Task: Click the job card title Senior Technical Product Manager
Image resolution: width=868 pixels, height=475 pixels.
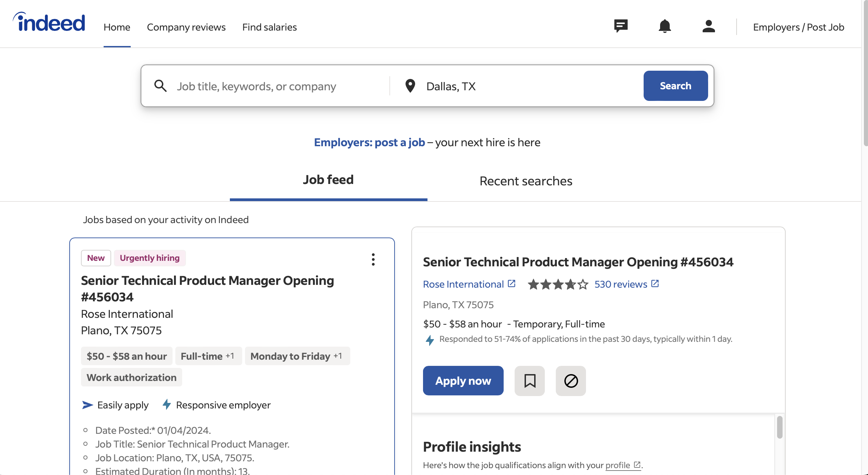Action: tap(208, 289)
